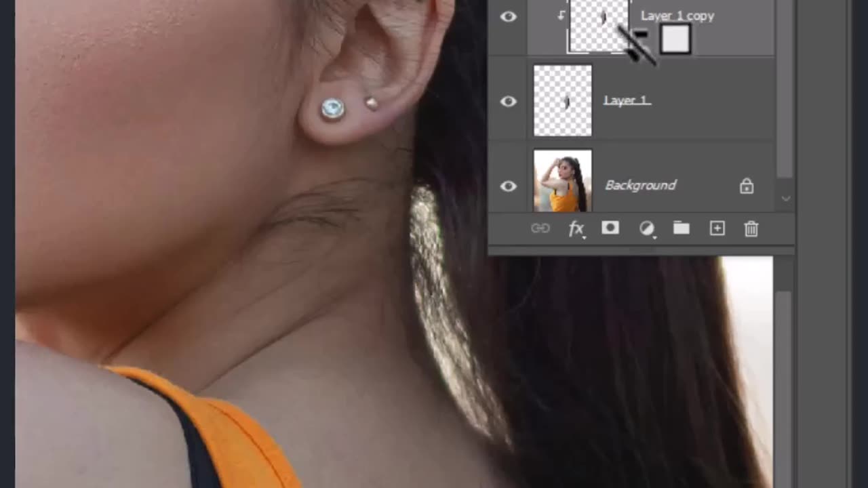This screenshot has height=488, width=868.
Task: Delete layer using the trash icon
Action: point(751,229)
